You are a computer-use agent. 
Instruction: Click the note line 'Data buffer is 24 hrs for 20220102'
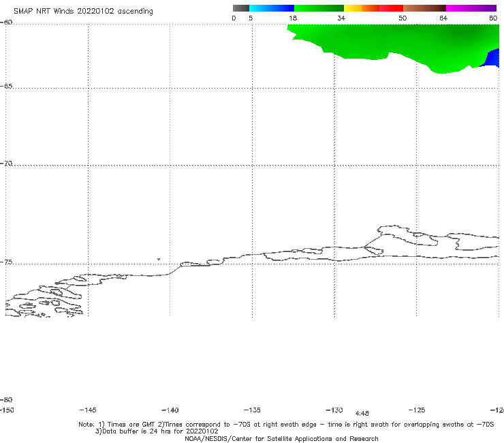pyautogui.click(x=157, y=431)
